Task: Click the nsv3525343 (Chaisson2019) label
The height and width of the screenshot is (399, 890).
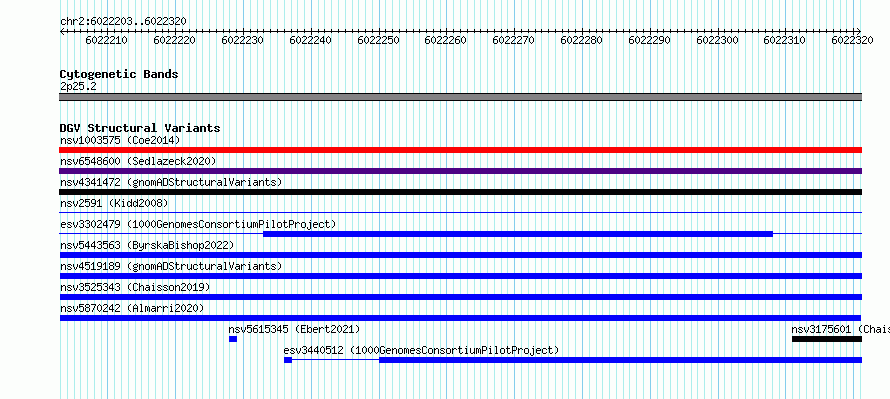Action: (135, 287)
